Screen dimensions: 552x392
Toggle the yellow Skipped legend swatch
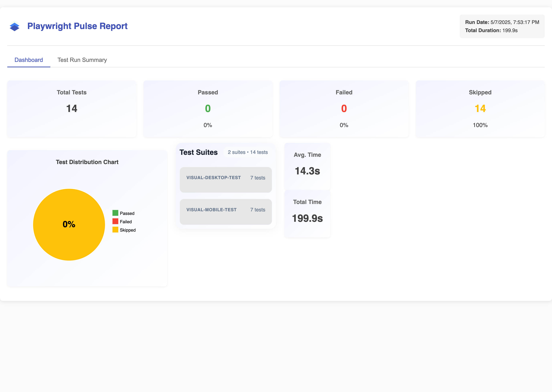(115, 230)
